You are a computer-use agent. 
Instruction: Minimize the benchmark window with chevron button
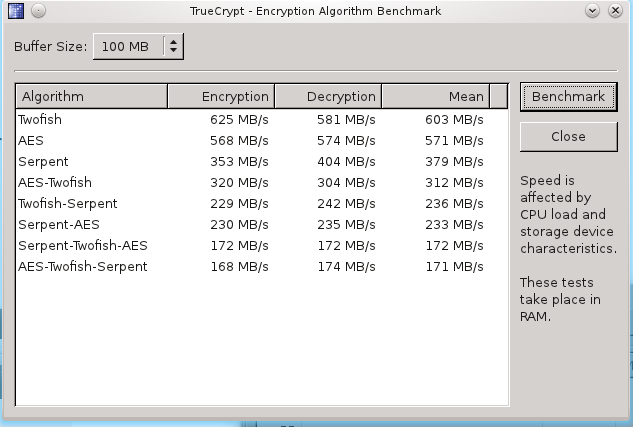click(x=594, y=11)
